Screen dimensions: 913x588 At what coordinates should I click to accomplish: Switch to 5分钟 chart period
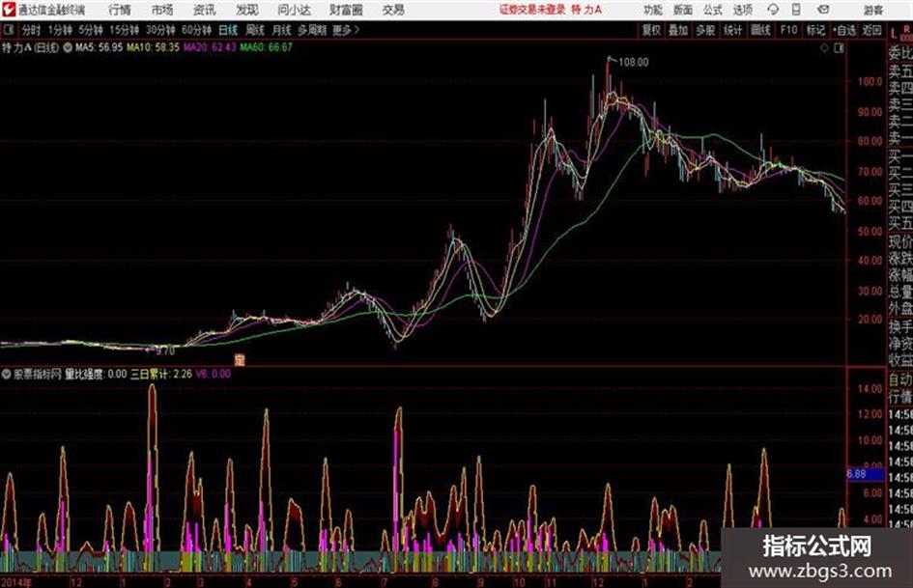pyautogui.click(x=91, y=30)
